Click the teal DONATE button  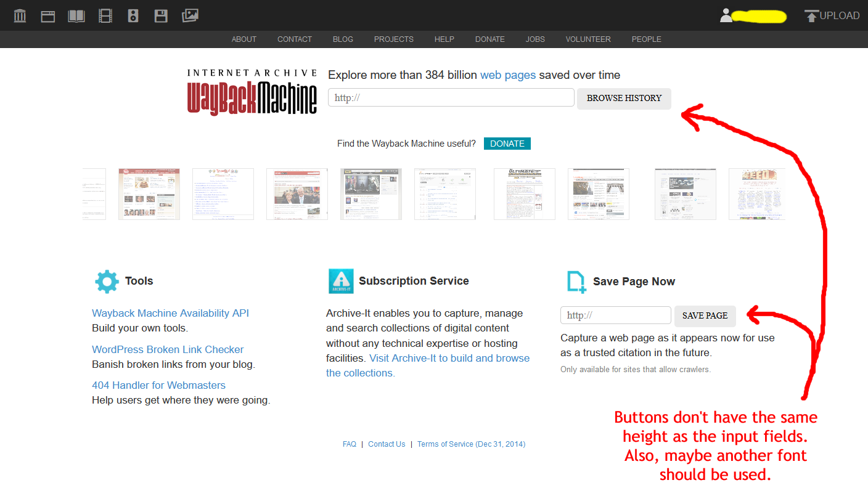pyautogui.click(x=507, y=144)
